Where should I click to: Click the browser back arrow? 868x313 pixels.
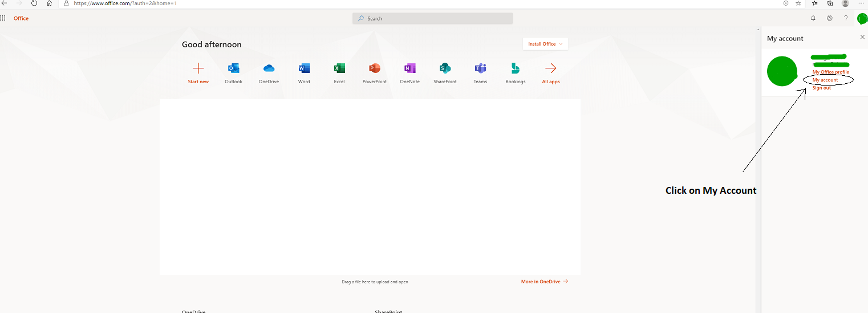click(5, 3)
